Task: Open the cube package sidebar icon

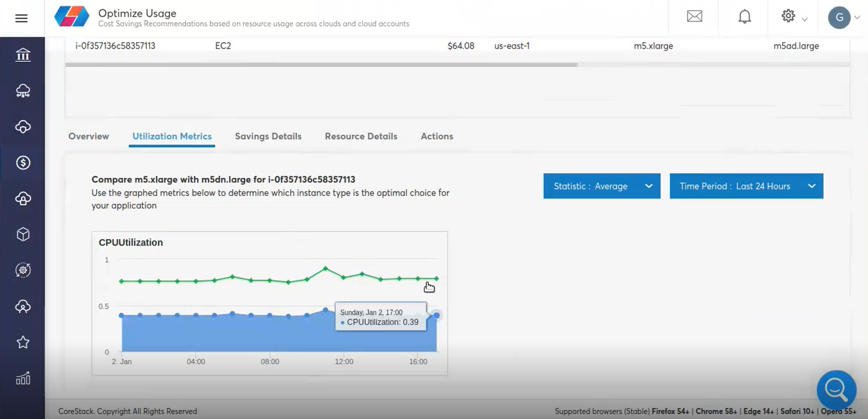Action: 23,234
